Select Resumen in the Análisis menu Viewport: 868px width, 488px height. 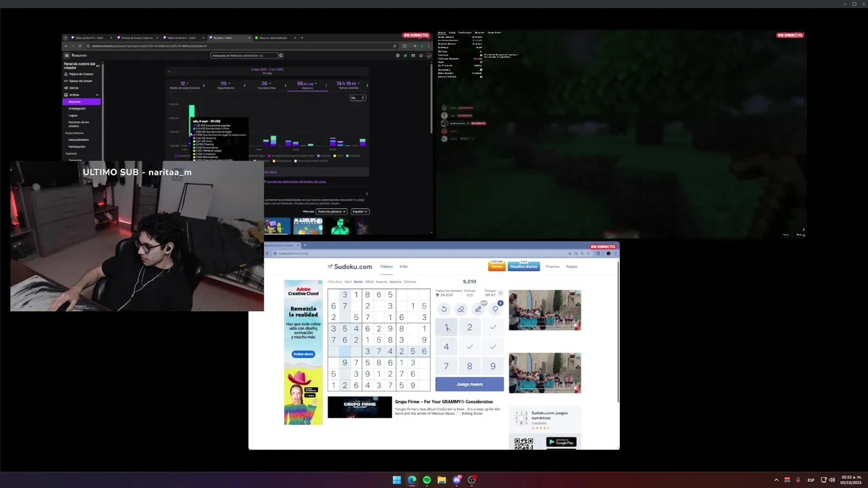click(81, 102)
